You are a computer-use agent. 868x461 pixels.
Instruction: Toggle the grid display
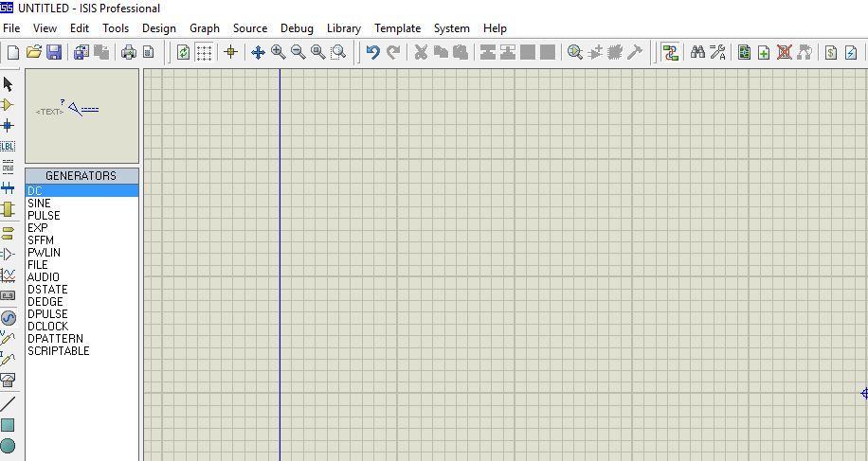click(x=204, y=52)
